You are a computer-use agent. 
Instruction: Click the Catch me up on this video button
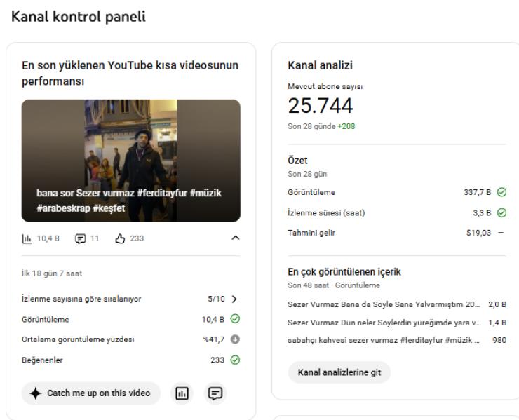coord(90,393)
